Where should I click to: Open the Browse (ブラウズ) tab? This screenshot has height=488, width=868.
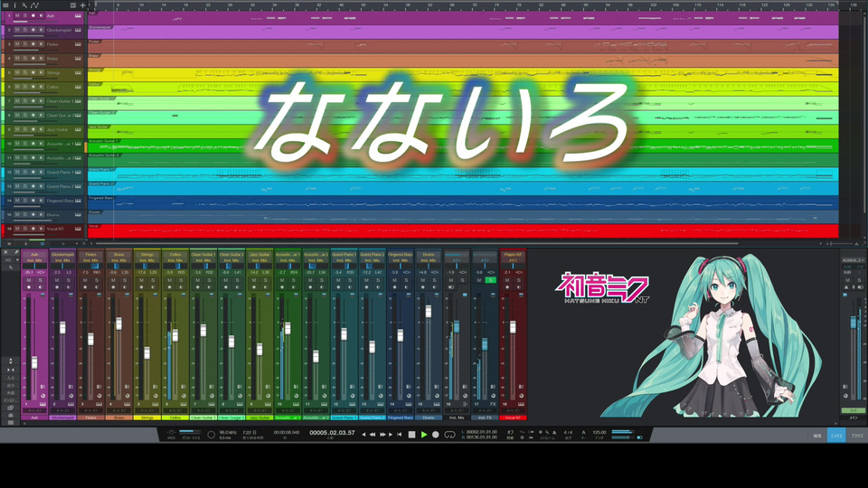(857, 436)
